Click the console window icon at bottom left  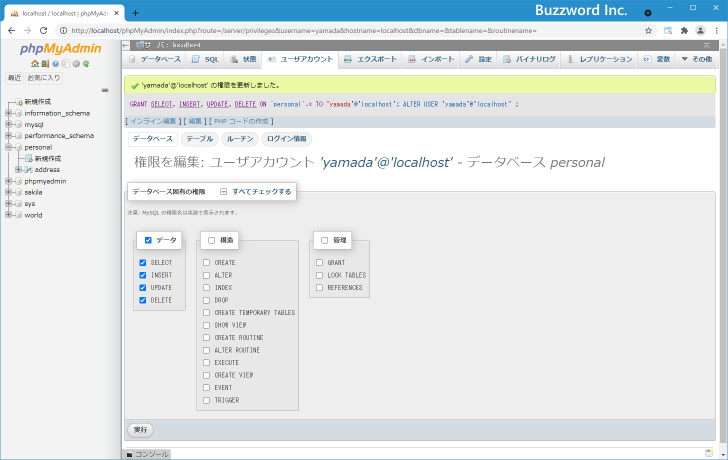click(x=130, y=454)
